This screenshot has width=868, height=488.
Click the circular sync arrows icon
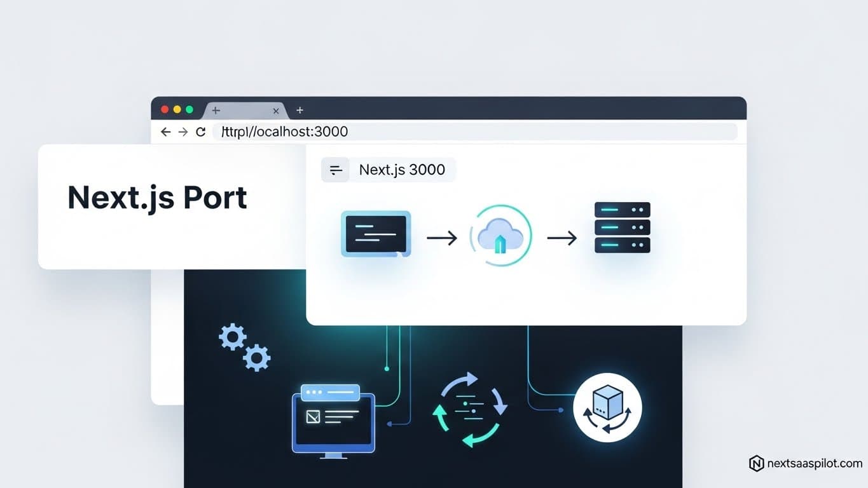(469, 409)
